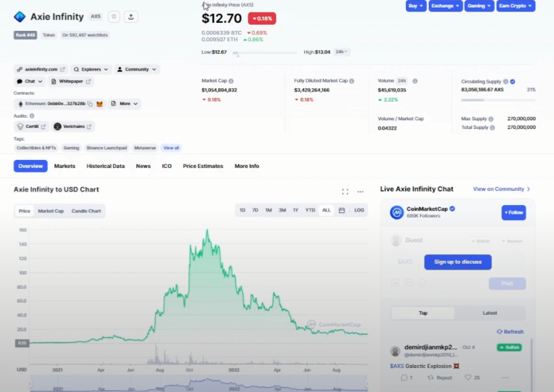Set chart range to 7D
Viewport: 554px width, 392px height.
255,210
